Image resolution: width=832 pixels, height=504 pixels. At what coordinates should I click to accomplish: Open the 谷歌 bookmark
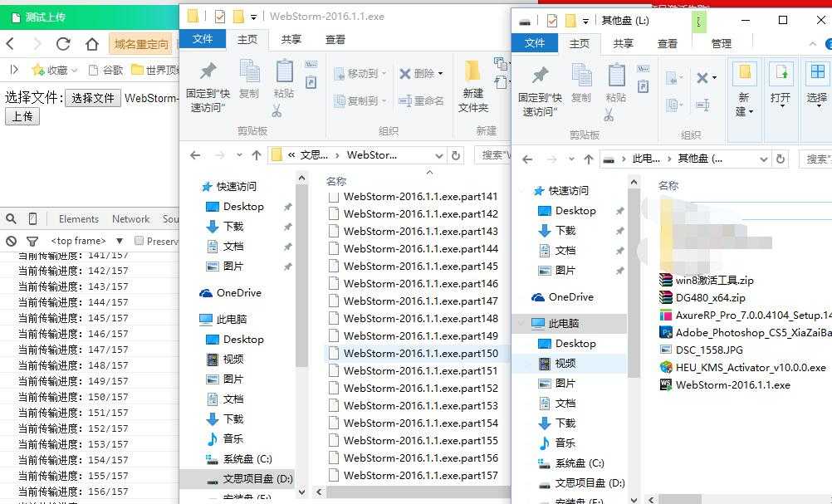106,70
